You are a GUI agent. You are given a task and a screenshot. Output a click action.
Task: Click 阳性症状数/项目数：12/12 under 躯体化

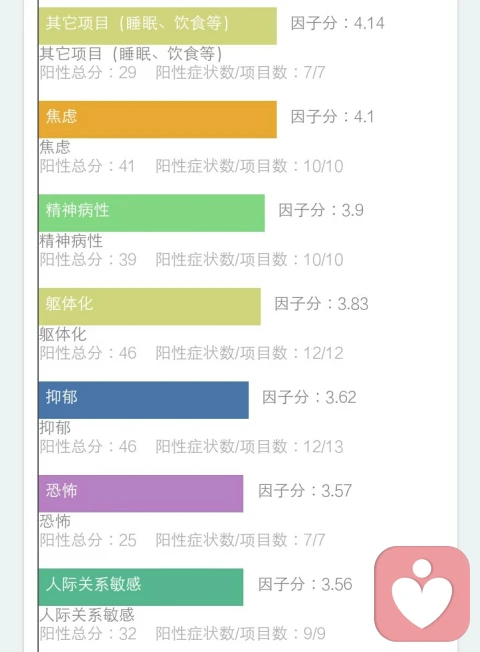tap(250, 353)
